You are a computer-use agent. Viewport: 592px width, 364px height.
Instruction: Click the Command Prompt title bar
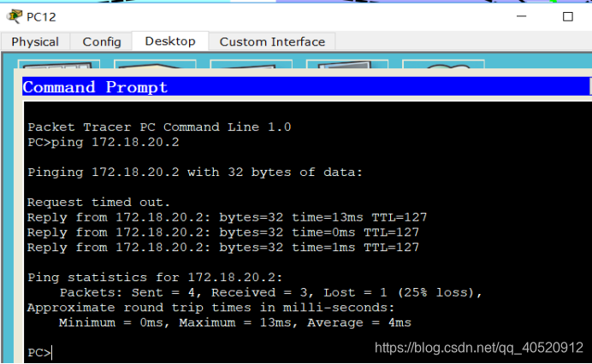point(306,87)
